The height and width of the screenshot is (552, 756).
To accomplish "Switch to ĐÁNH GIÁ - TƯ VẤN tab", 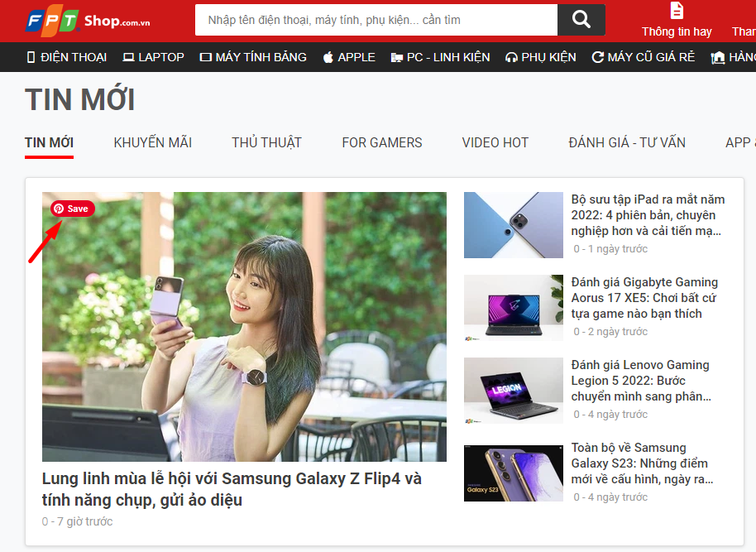I will tap(627, 143).
